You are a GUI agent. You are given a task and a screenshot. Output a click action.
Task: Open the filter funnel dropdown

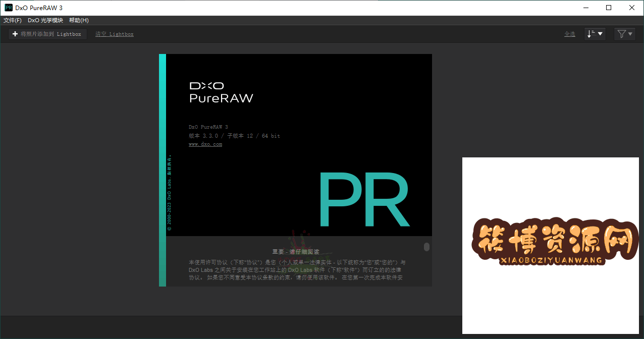(x=625, y=34)
